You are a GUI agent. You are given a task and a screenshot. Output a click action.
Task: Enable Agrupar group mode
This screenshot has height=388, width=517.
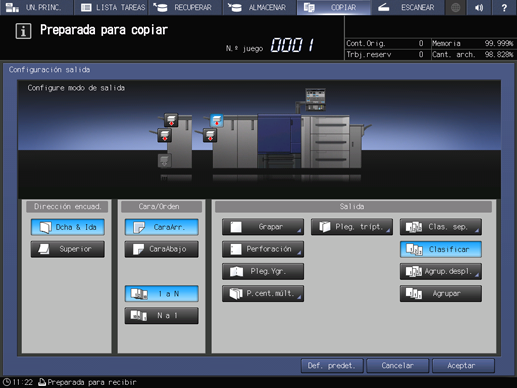pos(441,294)
